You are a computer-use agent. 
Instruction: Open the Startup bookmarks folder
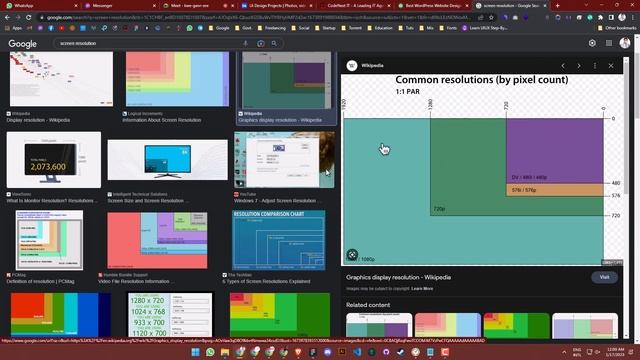tap(325, 28)
